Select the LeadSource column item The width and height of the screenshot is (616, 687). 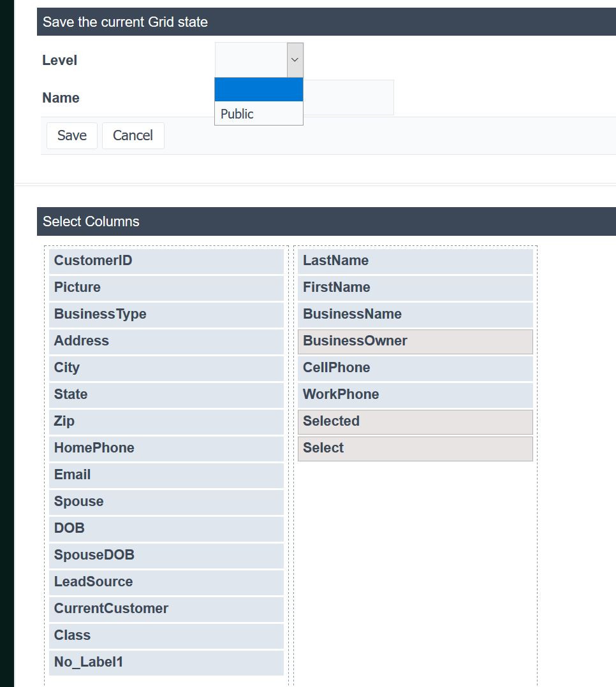pos(166,582)
